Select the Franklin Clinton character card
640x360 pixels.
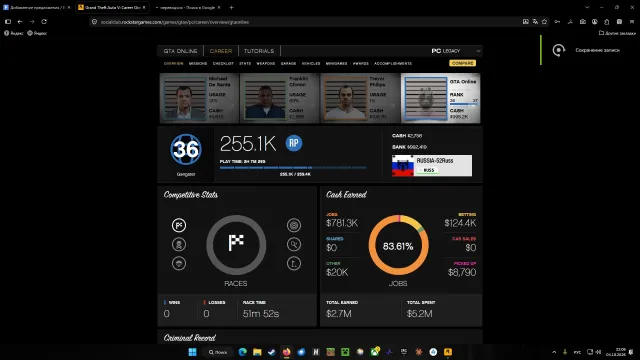(x=279, y=98)
